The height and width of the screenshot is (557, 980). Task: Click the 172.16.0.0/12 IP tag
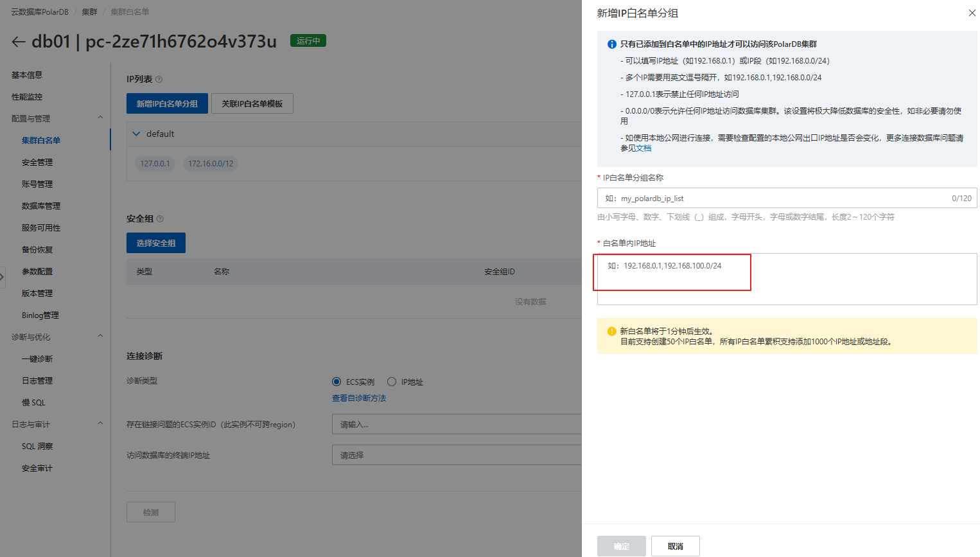(x=211, y=164)
